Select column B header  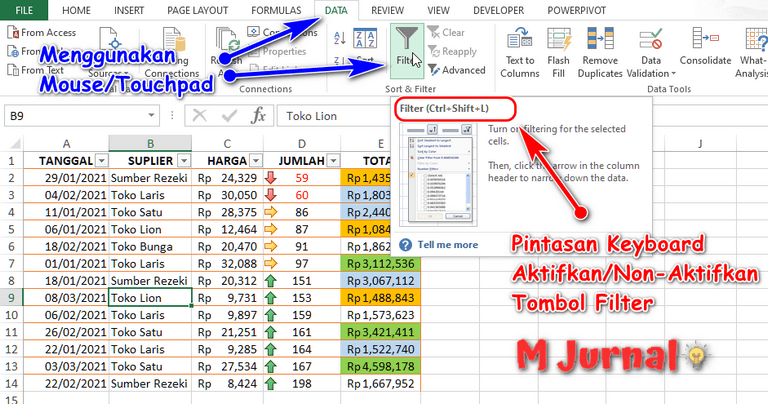(x=150, y=143)
